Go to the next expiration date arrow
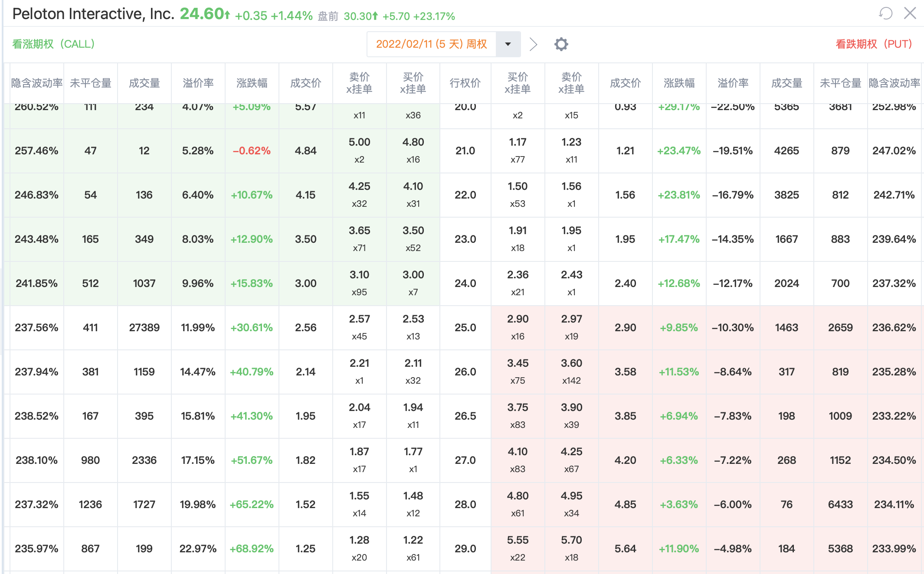The width and height of the screenshot is (924, 574). click(533, 44)
